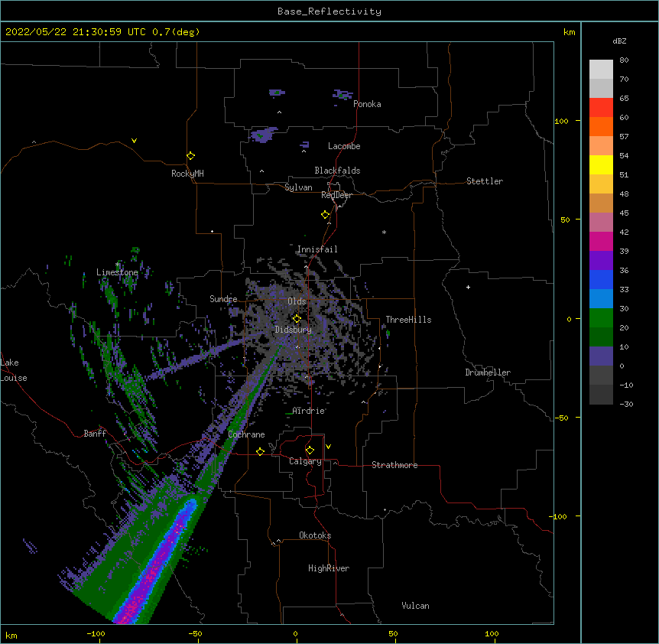
Task: Click the Stettler label
Action: [x=485, y=181]
